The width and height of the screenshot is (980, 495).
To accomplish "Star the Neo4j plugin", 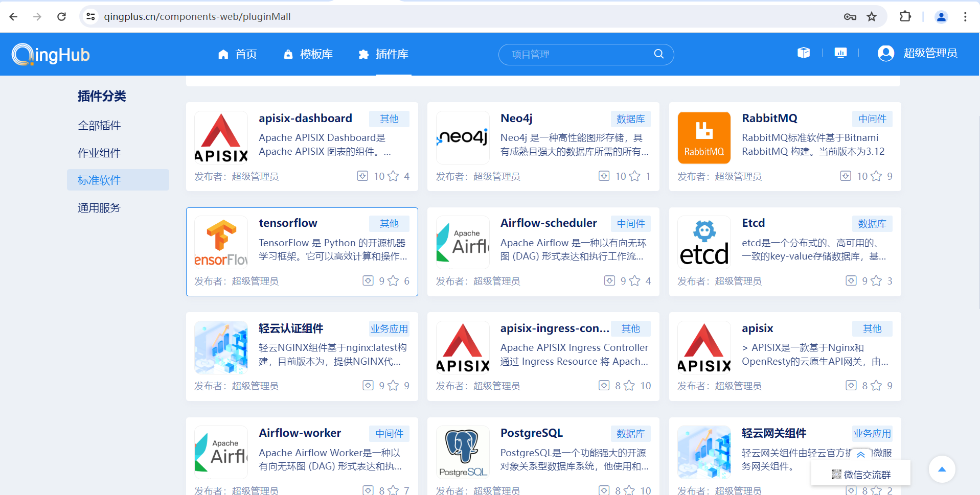I will click(634, 176).
